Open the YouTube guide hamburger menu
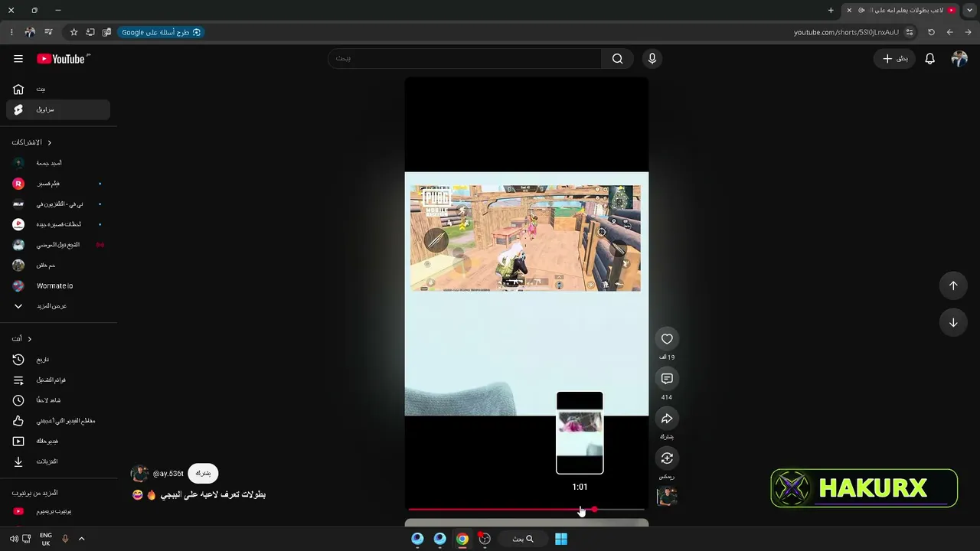This screenshot has height=551, width=980. coord(18,59)
